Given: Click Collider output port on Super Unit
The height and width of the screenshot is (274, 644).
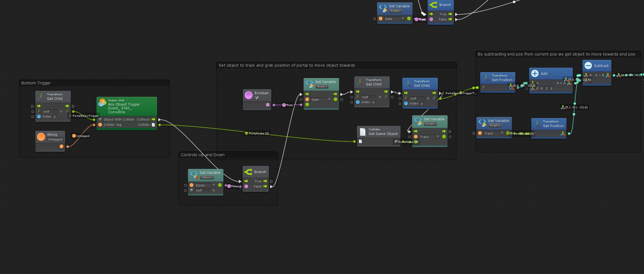Looking at the screenshot, I should point(153,125).
